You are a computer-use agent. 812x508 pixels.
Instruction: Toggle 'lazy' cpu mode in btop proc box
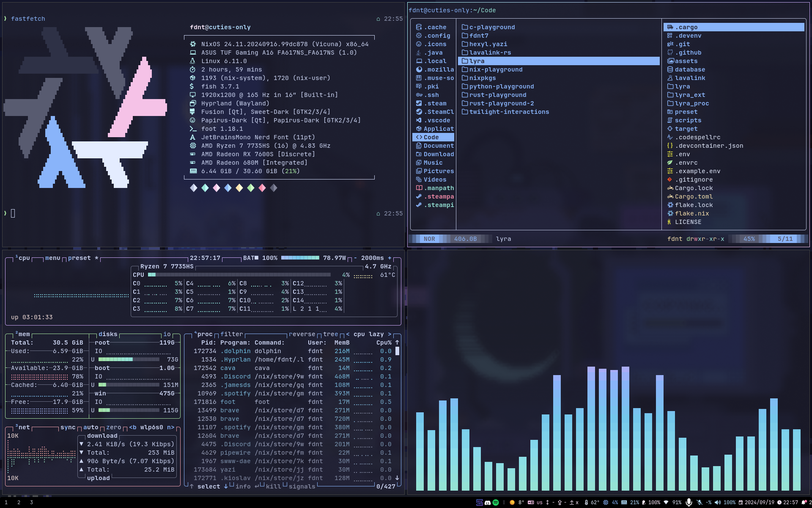tap(376, 334)
